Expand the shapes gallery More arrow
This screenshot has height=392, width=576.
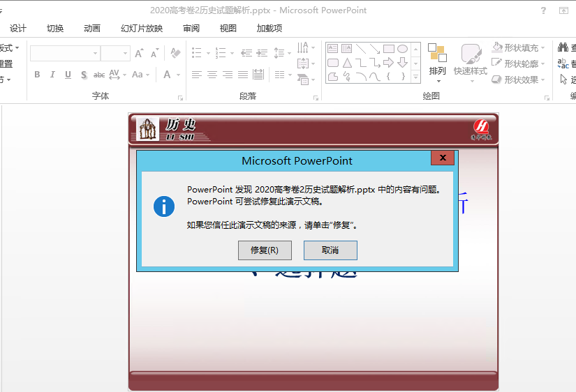coord(416,77)
